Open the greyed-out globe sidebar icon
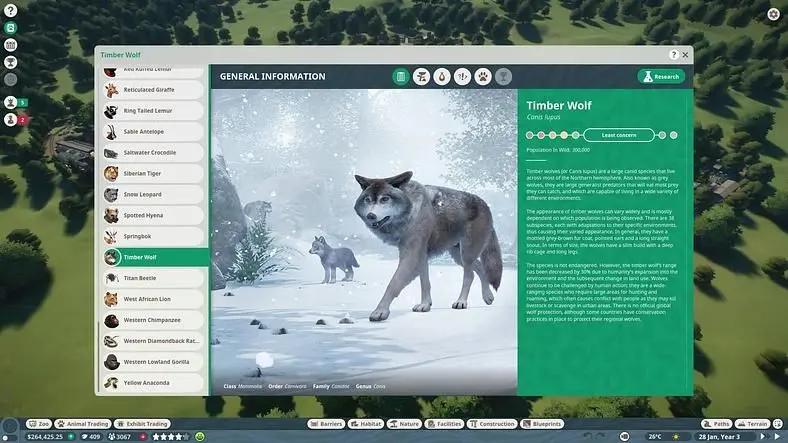Screen dimensions: 788x443 (x=10, y=79)
